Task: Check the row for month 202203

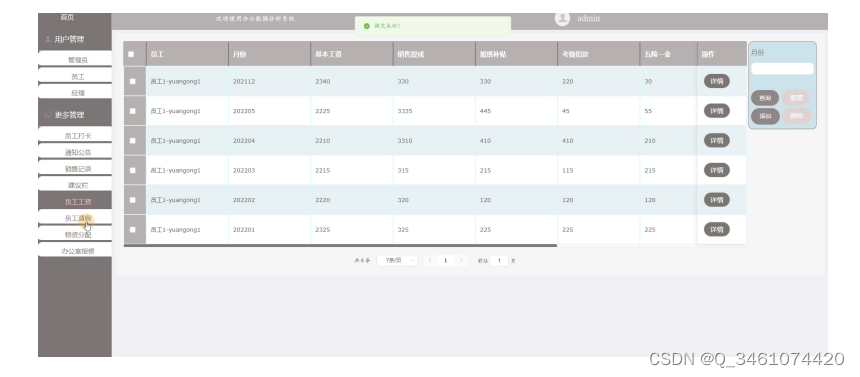Action: coord(132,170)
